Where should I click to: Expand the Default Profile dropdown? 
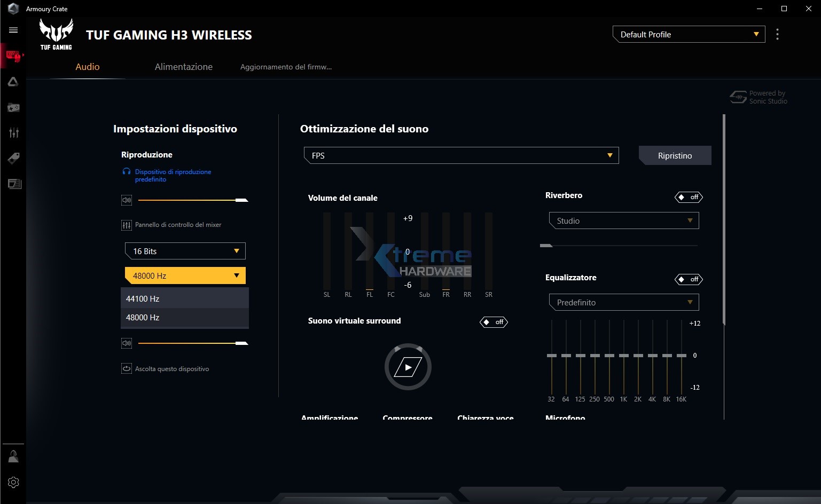[689, 34]
